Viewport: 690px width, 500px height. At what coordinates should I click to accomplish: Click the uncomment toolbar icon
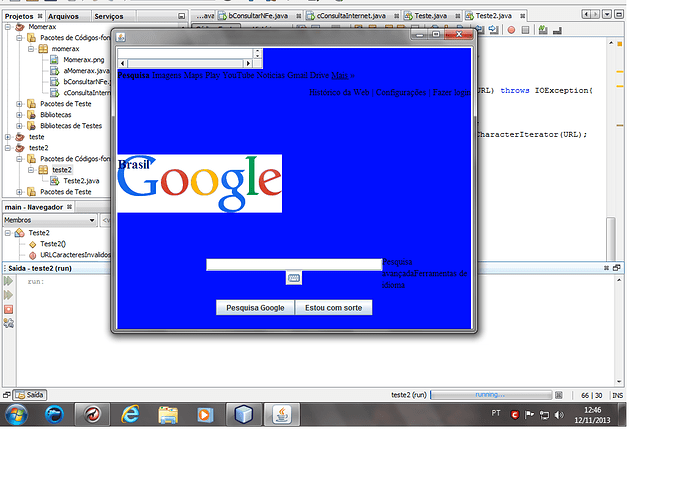[557, 30]
